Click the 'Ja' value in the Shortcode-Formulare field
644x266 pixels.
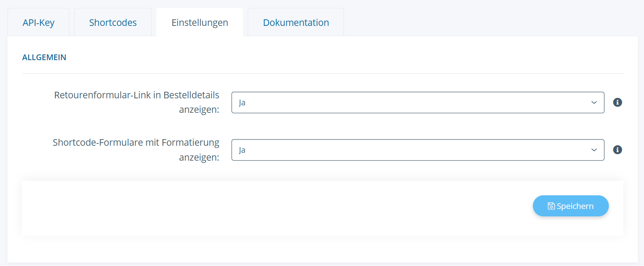(x=242, y=150)
